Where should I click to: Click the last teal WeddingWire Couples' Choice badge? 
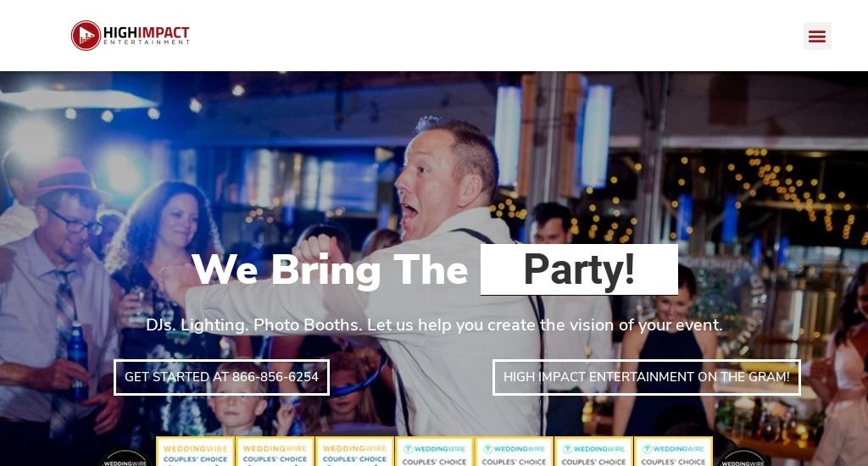point(674,452)
